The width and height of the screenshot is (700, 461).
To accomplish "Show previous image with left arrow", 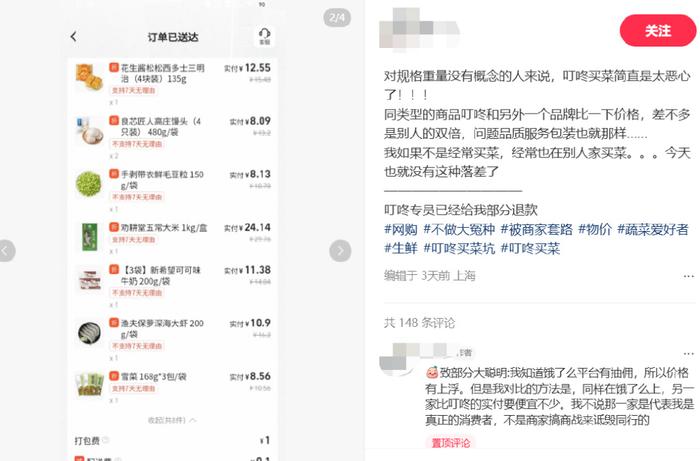I will click(x=5, y=251).
